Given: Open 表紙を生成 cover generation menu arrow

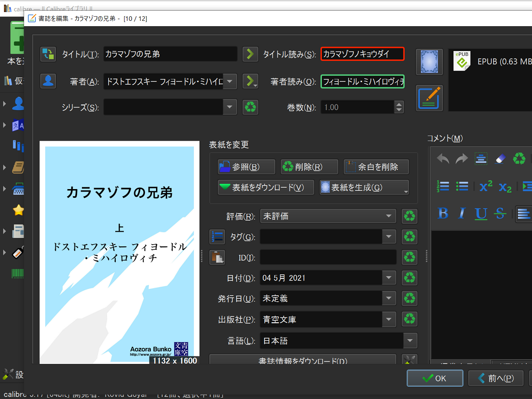Looking at the screenshot, I should [x=406, y=191].
